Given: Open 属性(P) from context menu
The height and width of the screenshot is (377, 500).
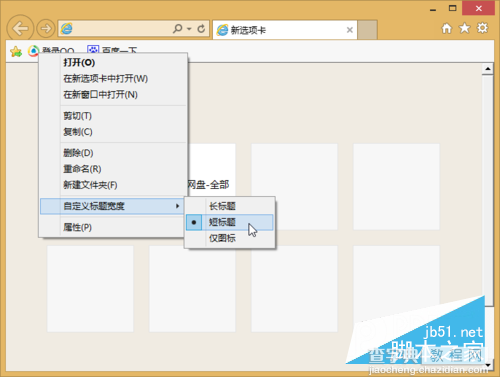Looking at the screenshot, I should pos(113,227).
